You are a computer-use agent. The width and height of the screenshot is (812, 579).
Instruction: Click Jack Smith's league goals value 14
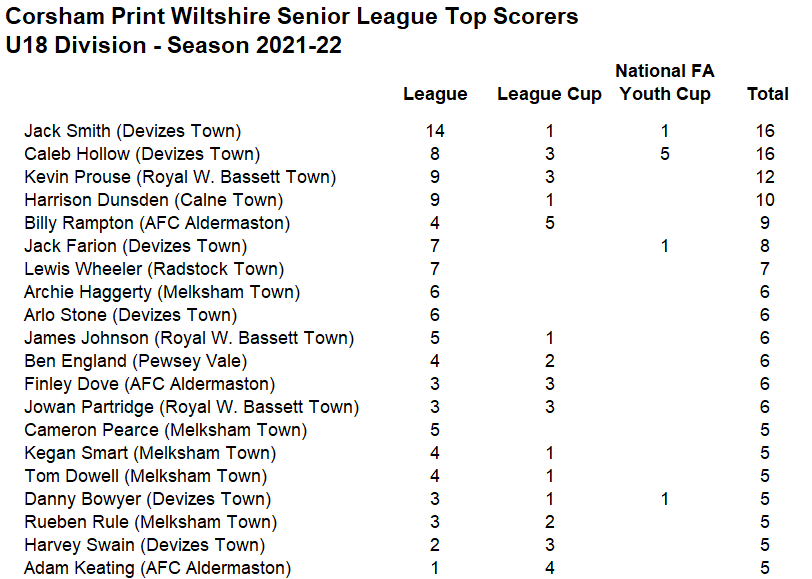tap(435, 131)
